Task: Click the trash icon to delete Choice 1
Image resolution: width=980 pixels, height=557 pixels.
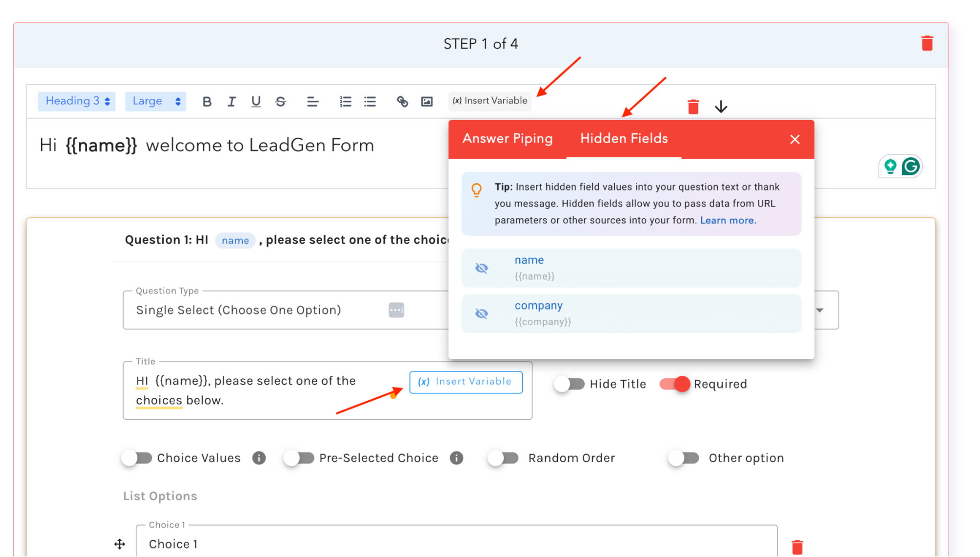Action: point(797,547)
